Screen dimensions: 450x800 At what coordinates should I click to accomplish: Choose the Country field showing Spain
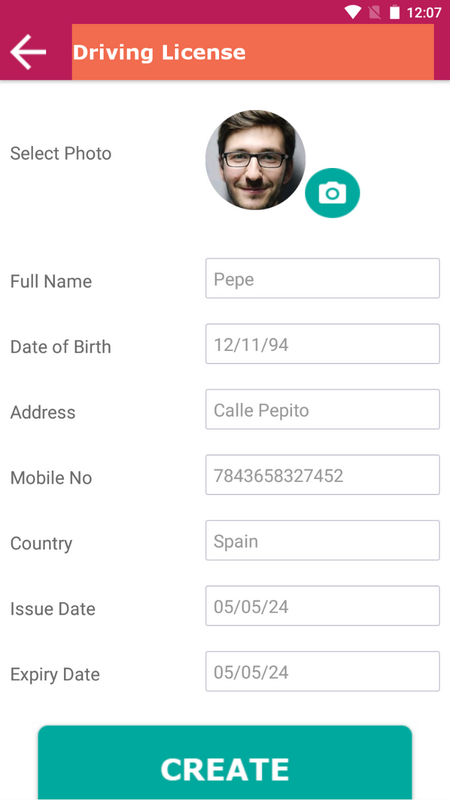(x=322, y=540)
